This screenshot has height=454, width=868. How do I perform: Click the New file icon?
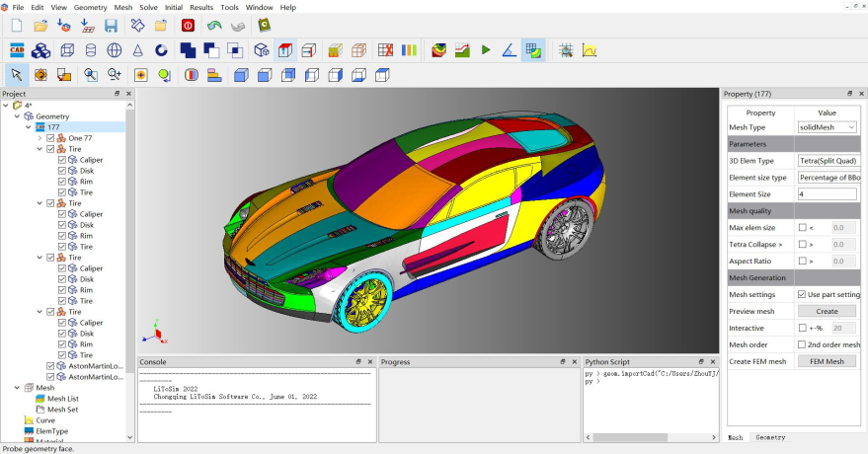coord(17,26)
